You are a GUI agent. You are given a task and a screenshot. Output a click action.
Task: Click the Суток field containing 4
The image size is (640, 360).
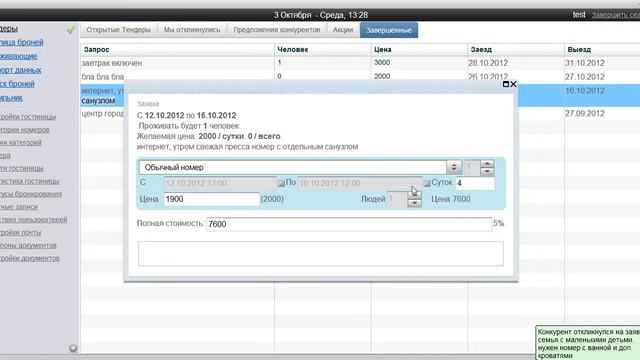(x=475, y=183)
